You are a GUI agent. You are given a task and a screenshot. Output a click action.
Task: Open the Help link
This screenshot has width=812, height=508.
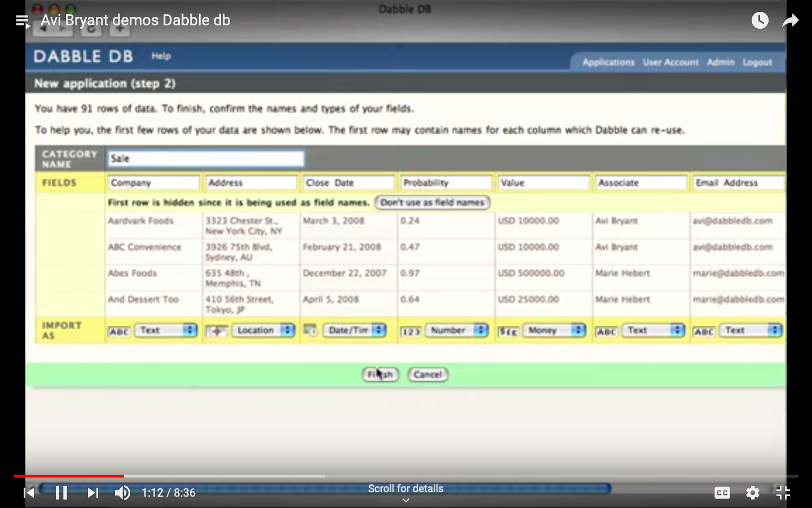[x=161, y=56]
